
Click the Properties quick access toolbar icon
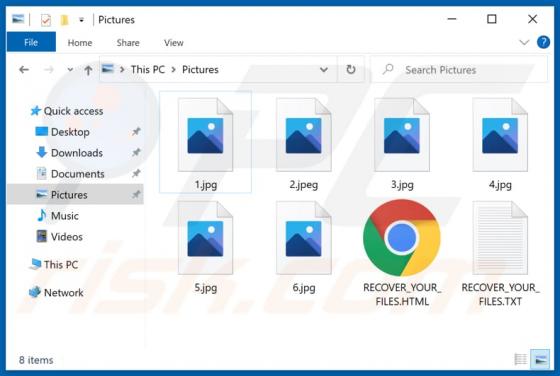(45, 20)
